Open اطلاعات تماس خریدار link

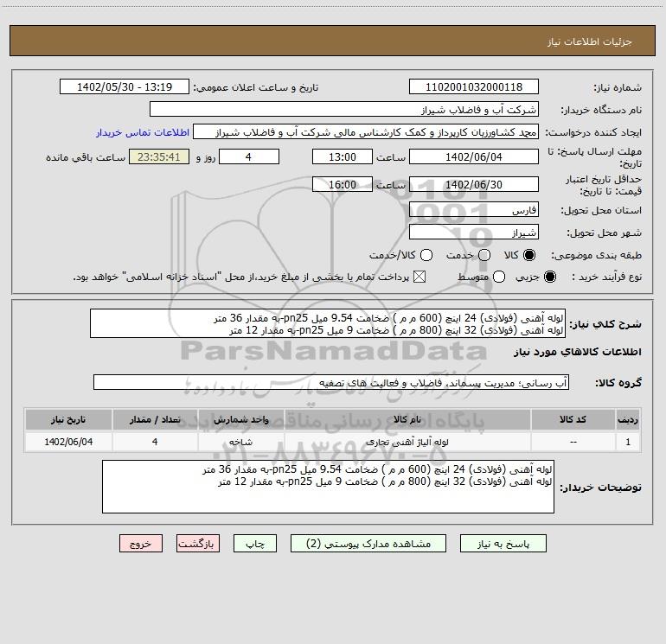coord(143,132)
